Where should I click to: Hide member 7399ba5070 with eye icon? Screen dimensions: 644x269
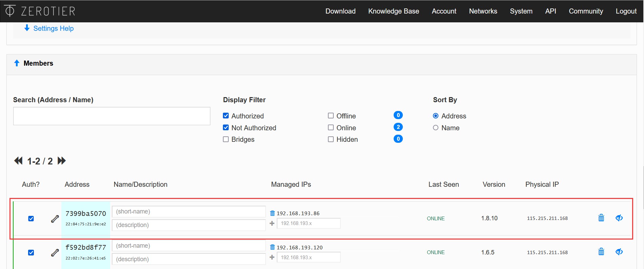point(619,218)
